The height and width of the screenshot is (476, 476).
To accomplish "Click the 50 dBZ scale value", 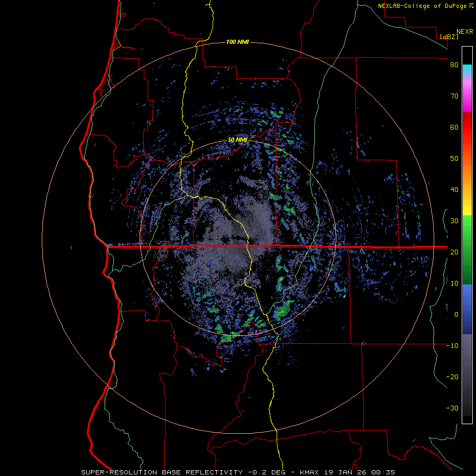I will [x=454, y=159].
